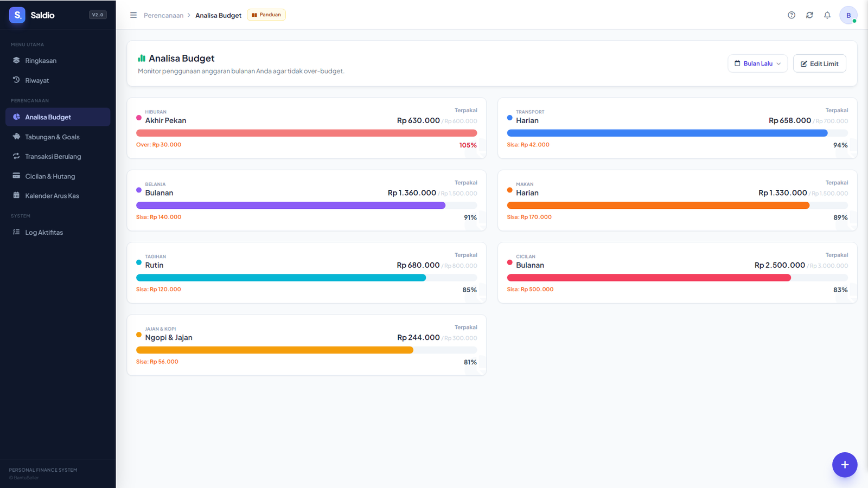Click the Log Aktifitas list icon
Viewport: 868px width, 488px height.
tap(16, 232)
